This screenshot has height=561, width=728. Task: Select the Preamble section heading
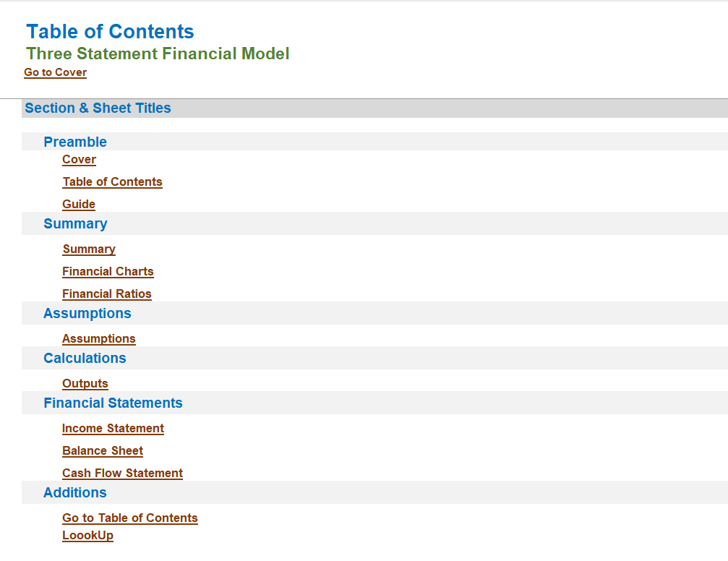click(75, 142)
